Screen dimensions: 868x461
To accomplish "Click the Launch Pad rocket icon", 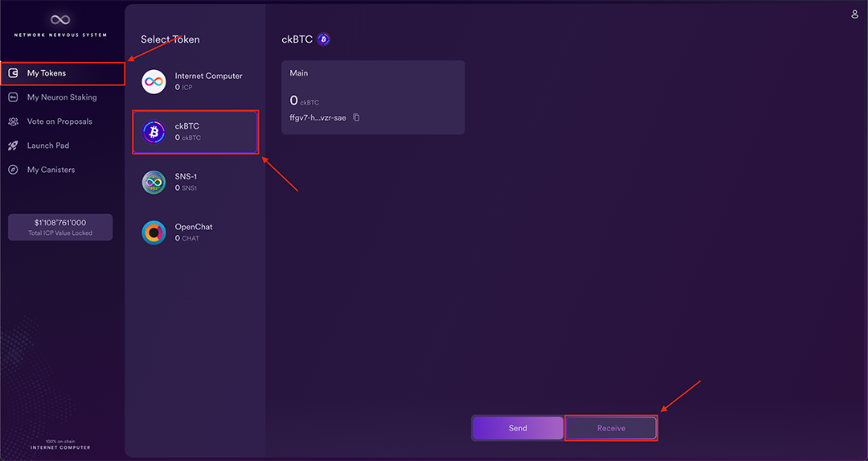I will coord(13,146).
